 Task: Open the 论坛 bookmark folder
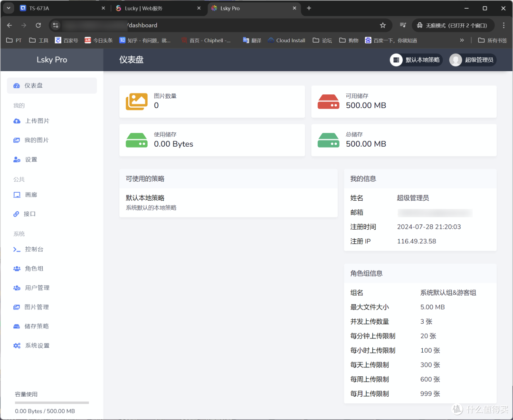(322, 40)
